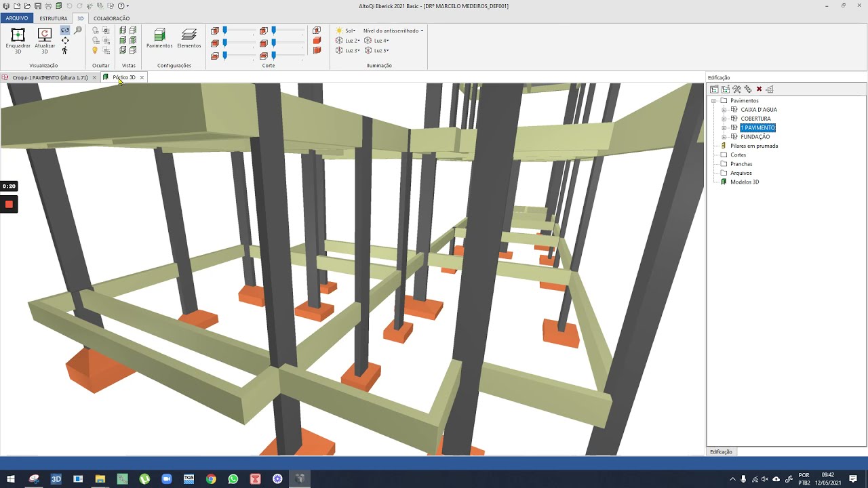Expand the FUNDAÇÃO tree node

pos(724,137)
